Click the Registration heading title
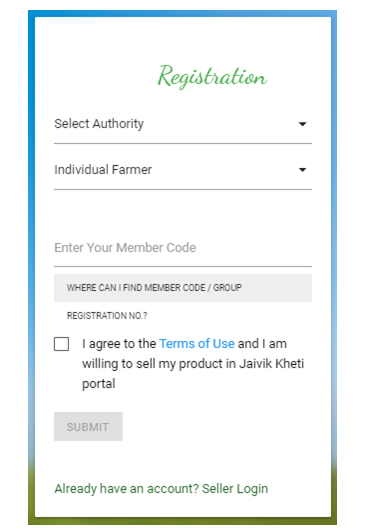The image size is (368, 531). tap(212, 77)
